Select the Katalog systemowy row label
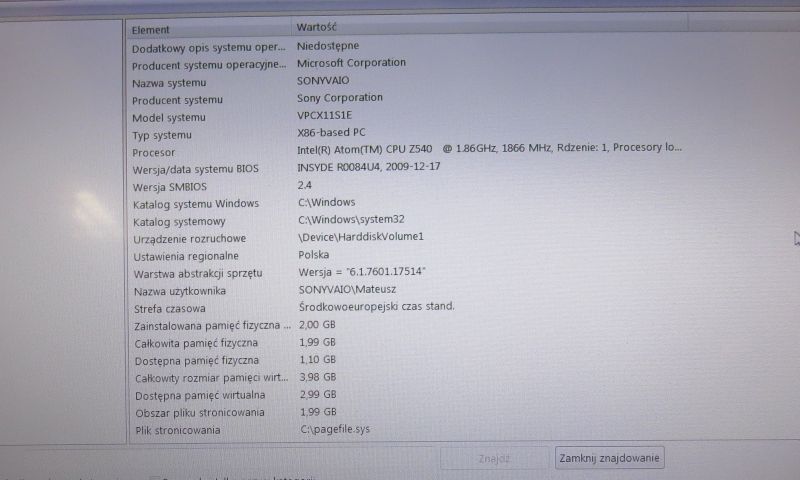800x480 pixels. click(179, 222)
